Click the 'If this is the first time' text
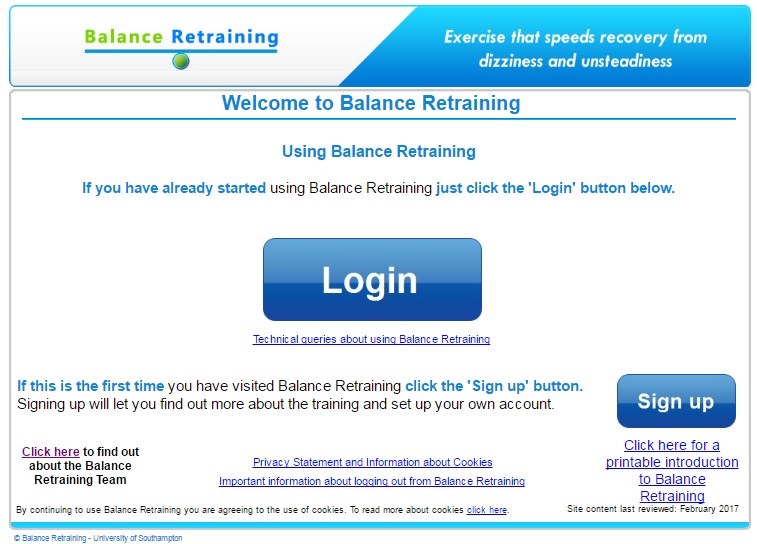The height and width of the screenshot is (544, 757). (x=91, y=386)
